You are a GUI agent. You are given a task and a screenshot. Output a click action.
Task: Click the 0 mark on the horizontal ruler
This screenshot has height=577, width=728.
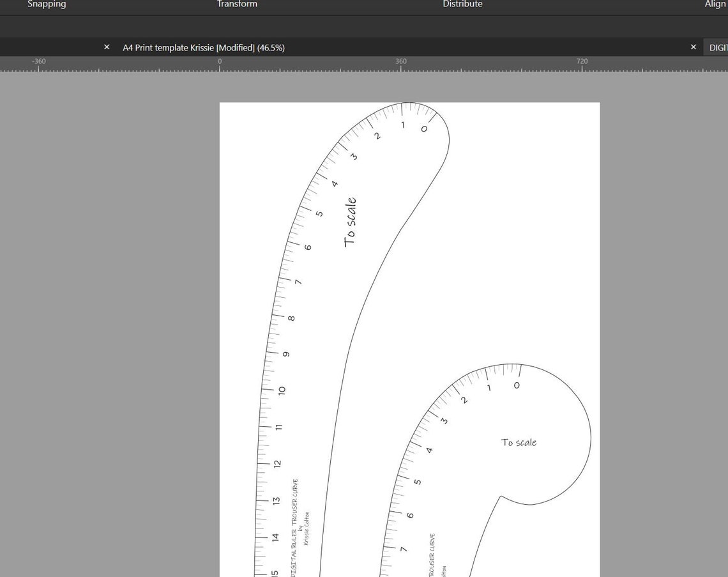click(219, 61)
